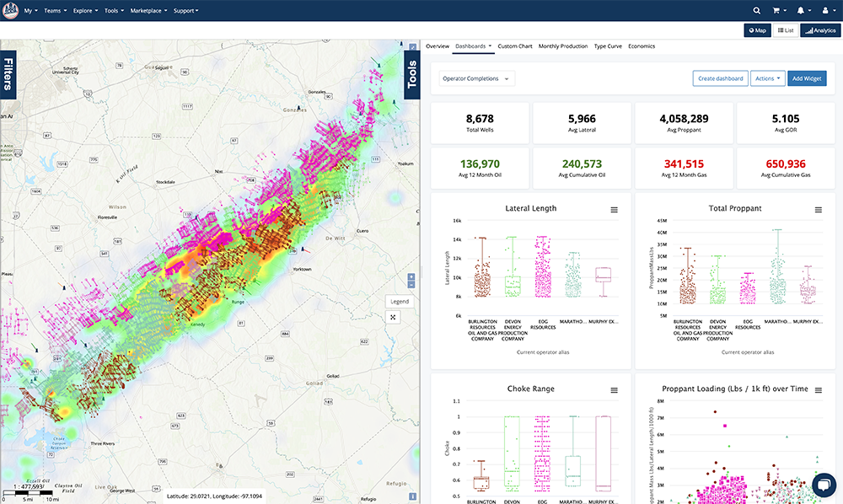Viewport: 843px width, 504px height.
Task: Open the shopping cart icon menu
Action: click(779, 10)
